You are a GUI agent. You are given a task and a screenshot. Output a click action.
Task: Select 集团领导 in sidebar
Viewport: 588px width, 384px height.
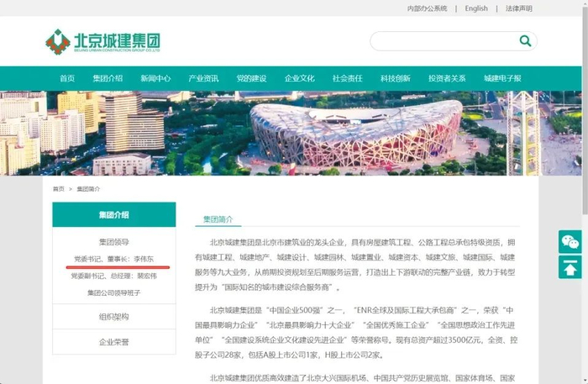coord(114,242)
